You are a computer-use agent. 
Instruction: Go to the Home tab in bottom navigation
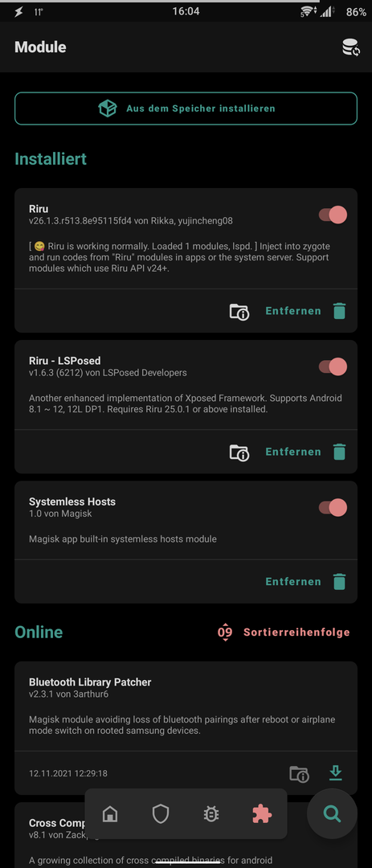110,814
